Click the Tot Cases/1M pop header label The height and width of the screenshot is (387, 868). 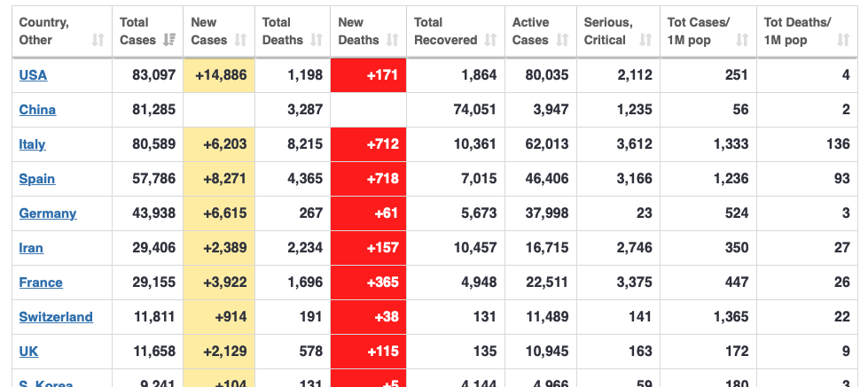pyautogui.click(x=699, y=31)
